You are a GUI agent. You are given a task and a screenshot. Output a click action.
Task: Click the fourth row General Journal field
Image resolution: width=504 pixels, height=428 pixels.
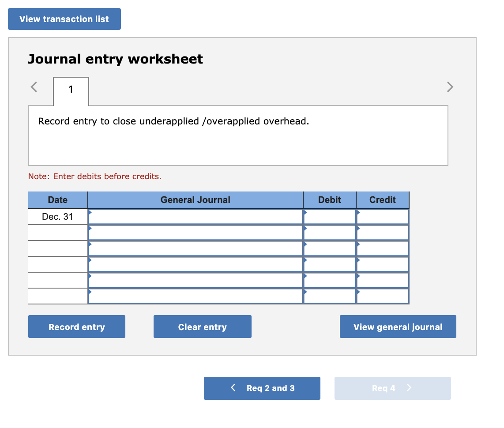pyautogui.click(x=196, y=264)
